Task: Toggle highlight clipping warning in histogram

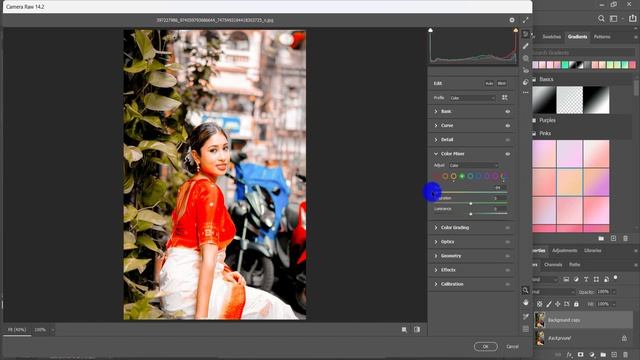Action: click(x=516, y=30)
